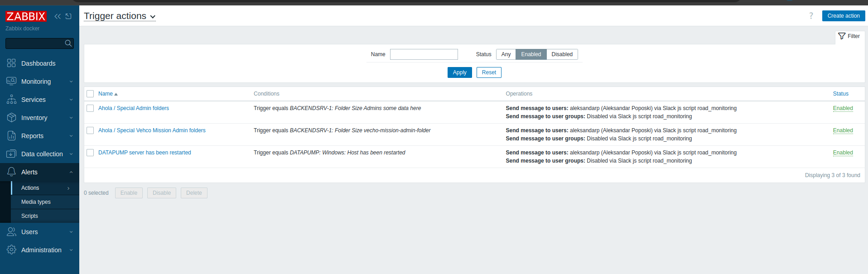Click the Apply filter button
The width and height of the screenshot is (868, 274).
[459, 72]
